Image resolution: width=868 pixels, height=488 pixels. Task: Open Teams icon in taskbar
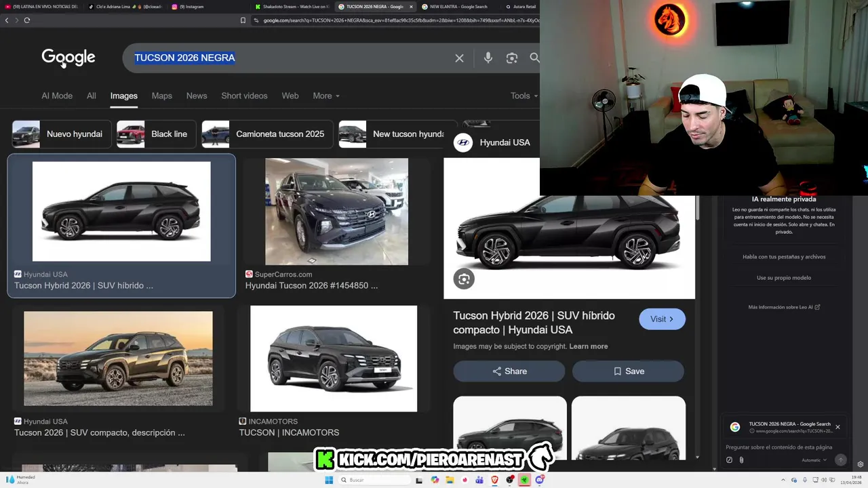[479, 480]
